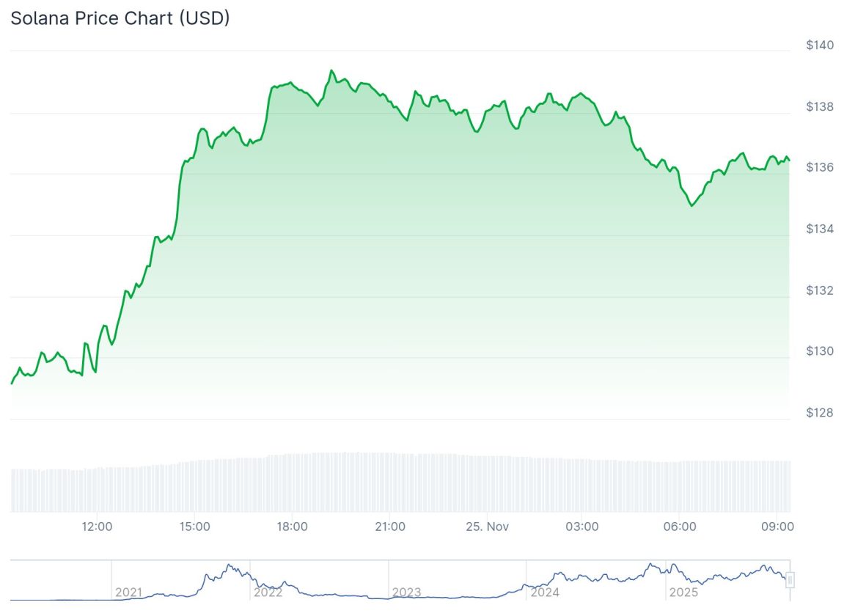Click 2022 in the navigator timeline
844x616 pixels.
pyautogui.click(x=267, y=592)
